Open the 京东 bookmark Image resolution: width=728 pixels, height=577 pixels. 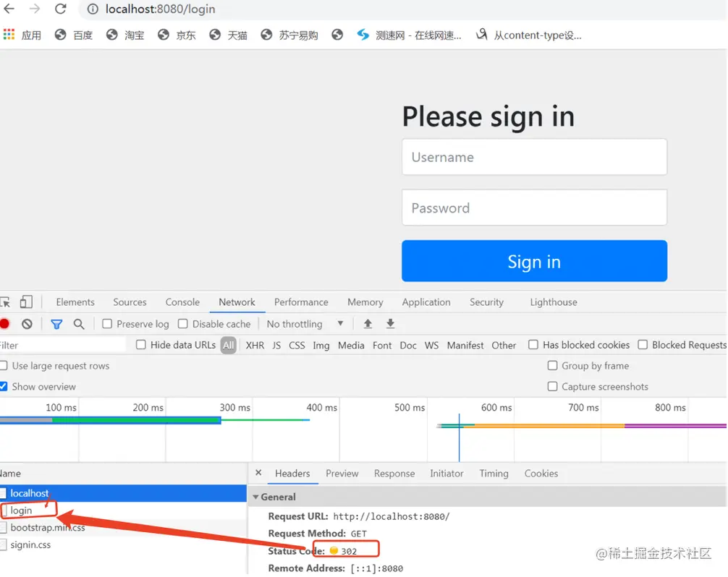click(177, 35)
